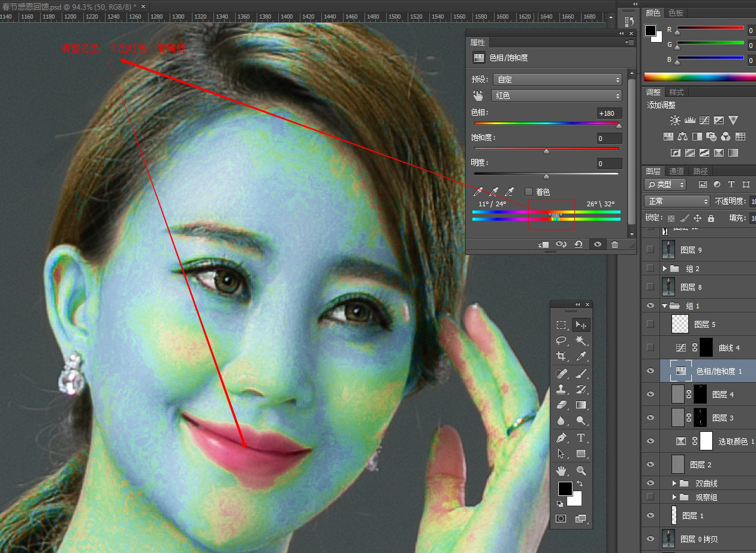The width and height of the screenshot is (756, 553).
Task: Switch to the 通道 (Channels) tab
Action: [676, 171]
